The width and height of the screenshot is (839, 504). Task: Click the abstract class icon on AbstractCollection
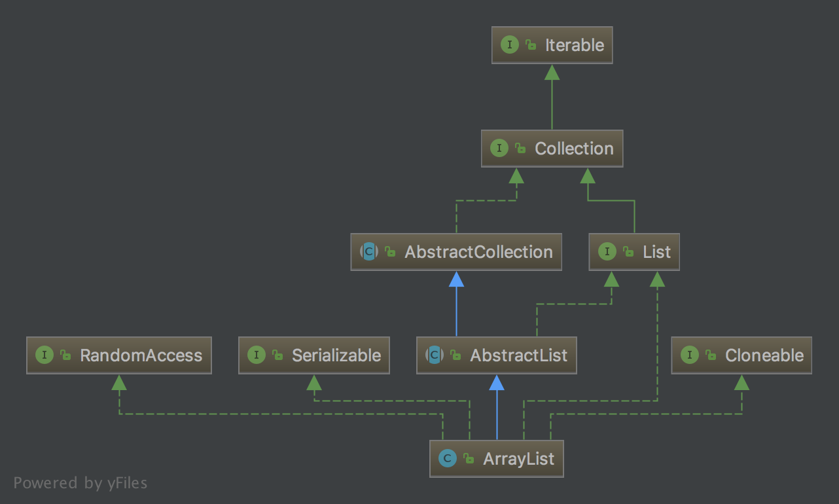point(368,252)
